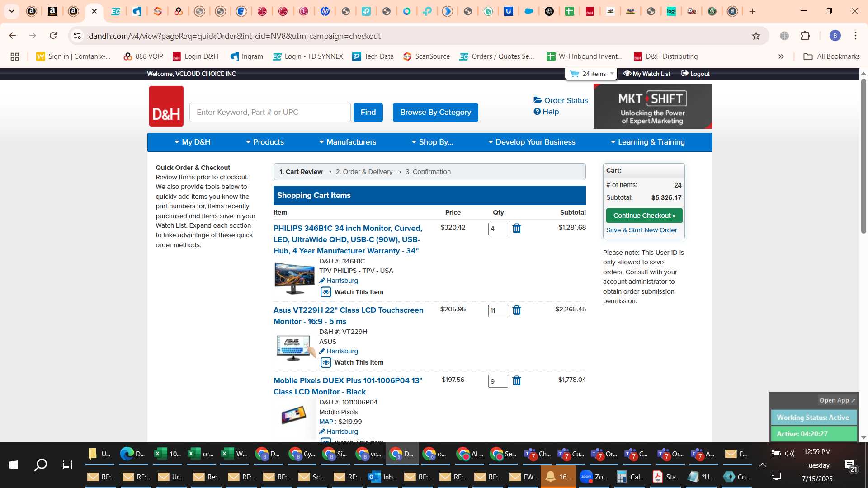Viewport: 868px width, 488px height.
Task: Open Calculator from taskbar
Action: (x=630, y=477)
